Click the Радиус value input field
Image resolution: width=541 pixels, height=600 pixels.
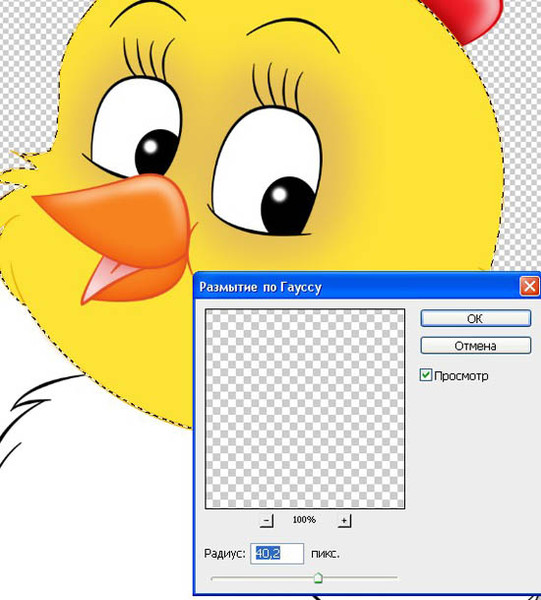pos(277,553)
